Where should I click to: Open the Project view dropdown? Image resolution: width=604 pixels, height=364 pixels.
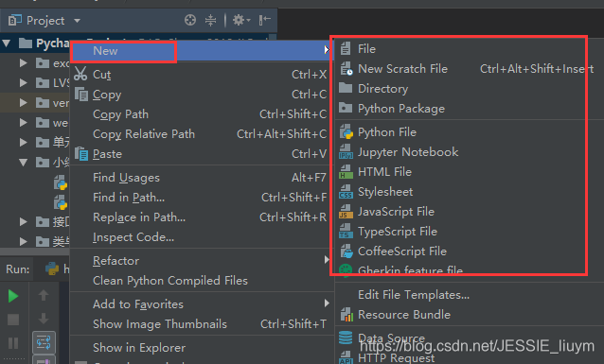[x=77, y=21]
